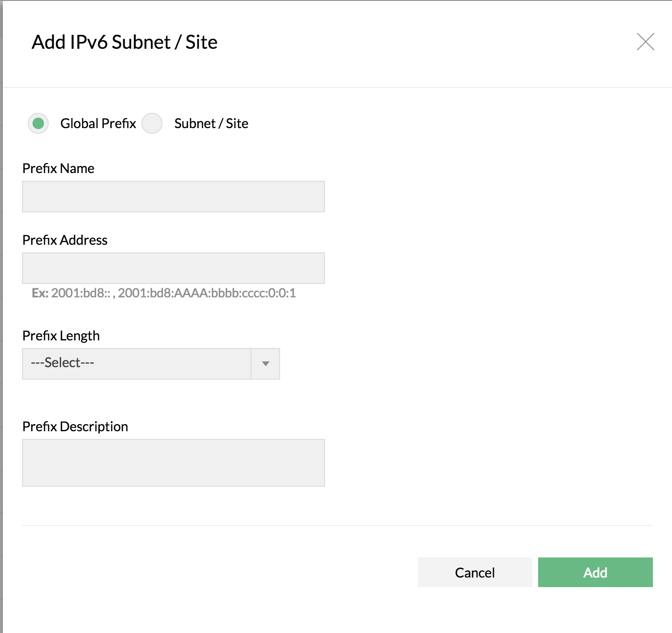
Task: Open the Prefix Length ---Select--- combo box
Action: 137,364
